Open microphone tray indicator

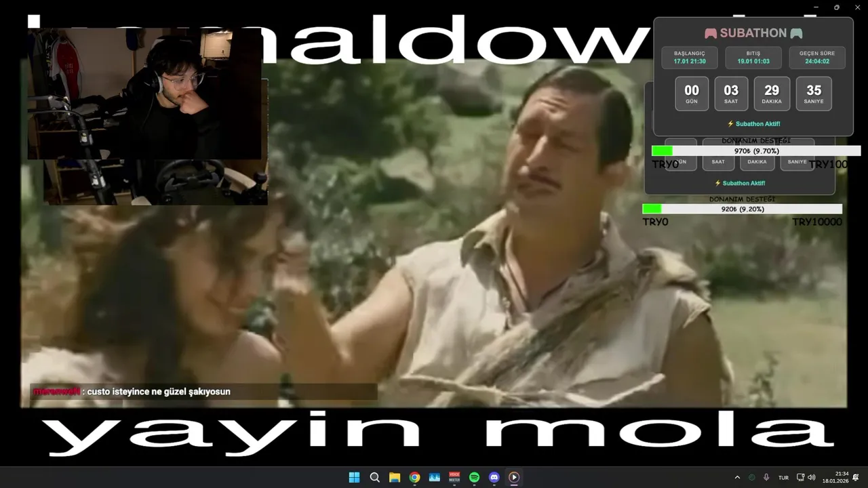(766, 477)
